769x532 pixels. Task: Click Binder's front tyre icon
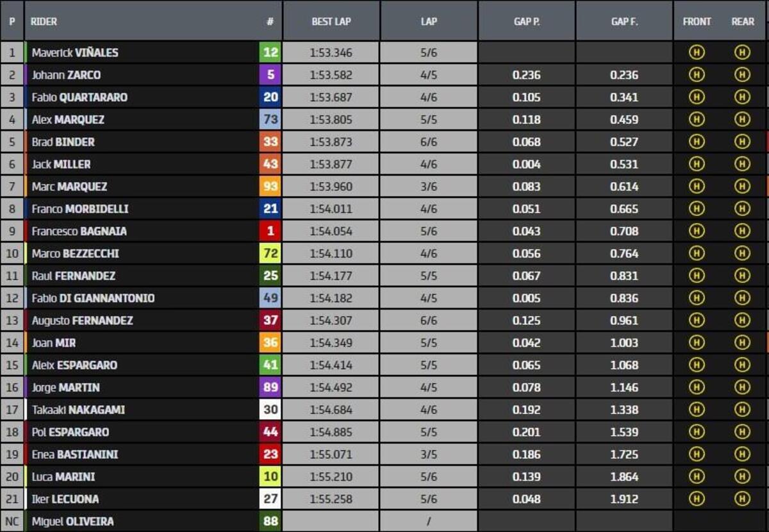pos(697,142)
